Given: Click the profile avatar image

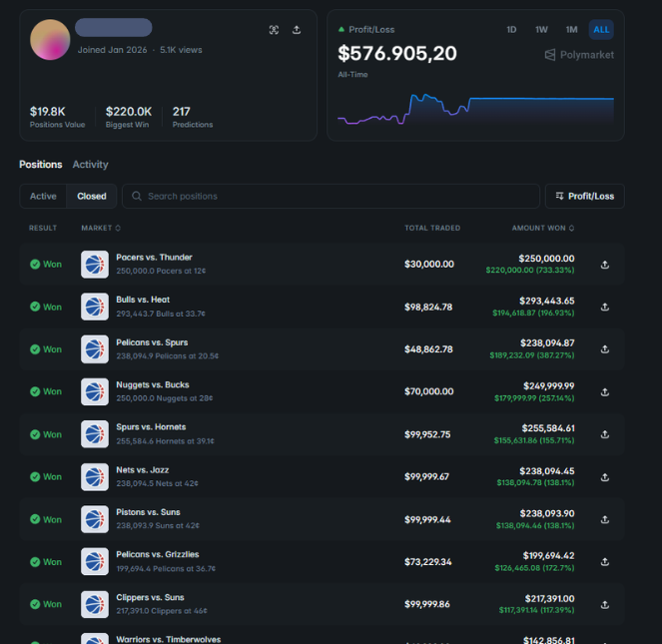Looking at the screenshot, I should (x=50, y=40).
